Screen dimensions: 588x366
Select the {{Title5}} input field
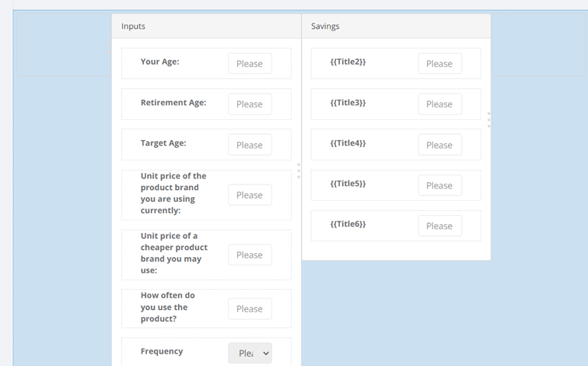pos(439,185)
